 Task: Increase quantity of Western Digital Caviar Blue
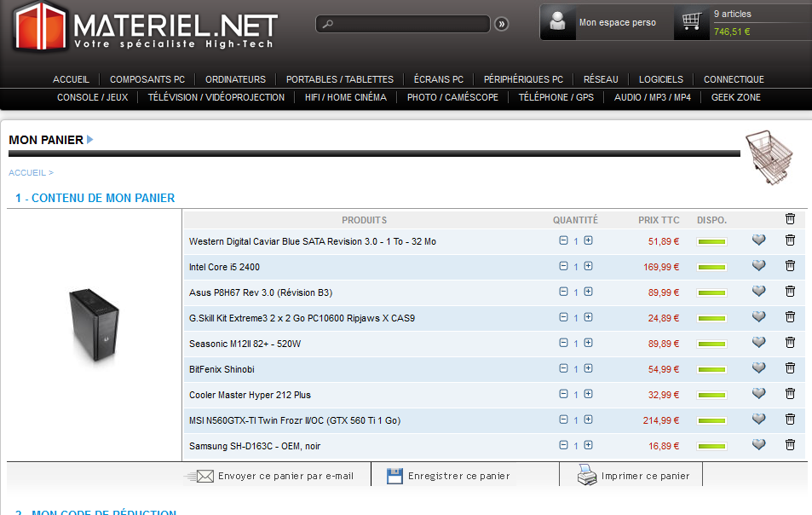coord(588,240)
